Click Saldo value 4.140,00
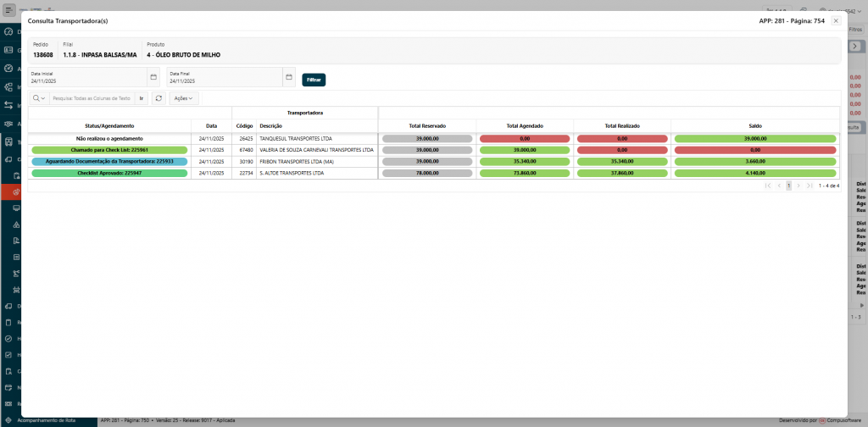This screenshot has width=868, height=427. [755, 173]
